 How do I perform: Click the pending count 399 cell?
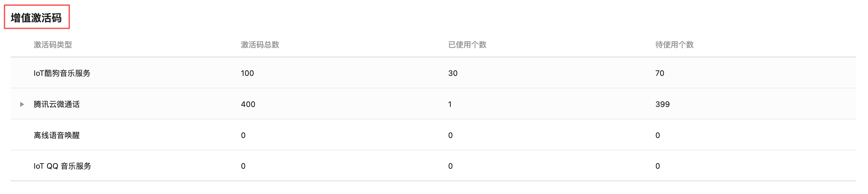[662, 104]
